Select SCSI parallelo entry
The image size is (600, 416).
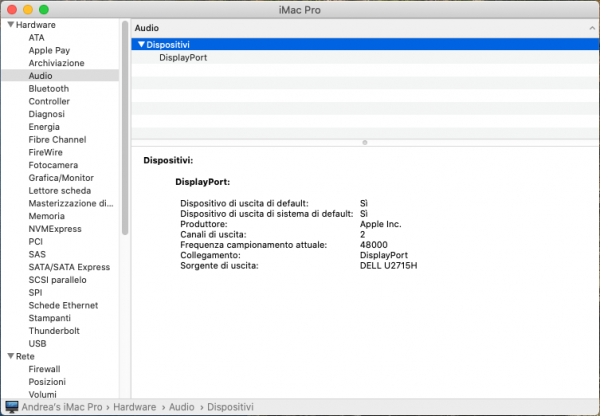(x=57, y=280)
